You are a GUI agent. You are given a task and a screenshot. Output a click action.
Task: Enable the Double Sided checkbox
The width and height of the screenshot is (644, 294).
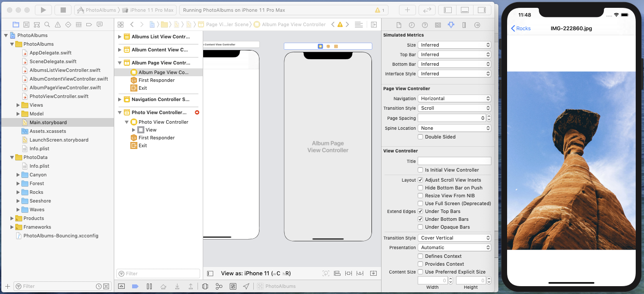420,137
